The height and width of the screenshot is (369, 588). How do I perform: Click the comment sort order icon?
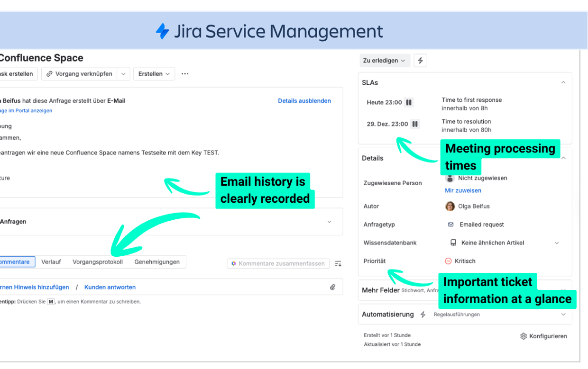(x=338, y=263)
